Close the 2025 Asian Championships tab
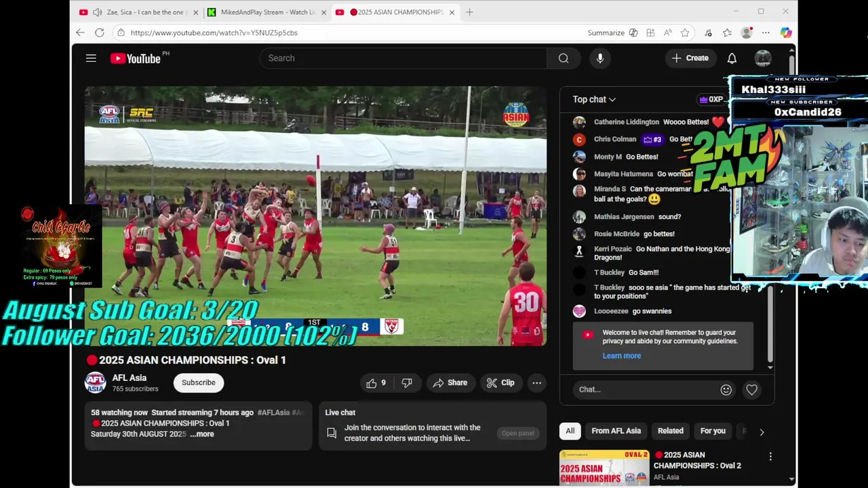Viewport: 868px width, 488px height. coord(451,12)
